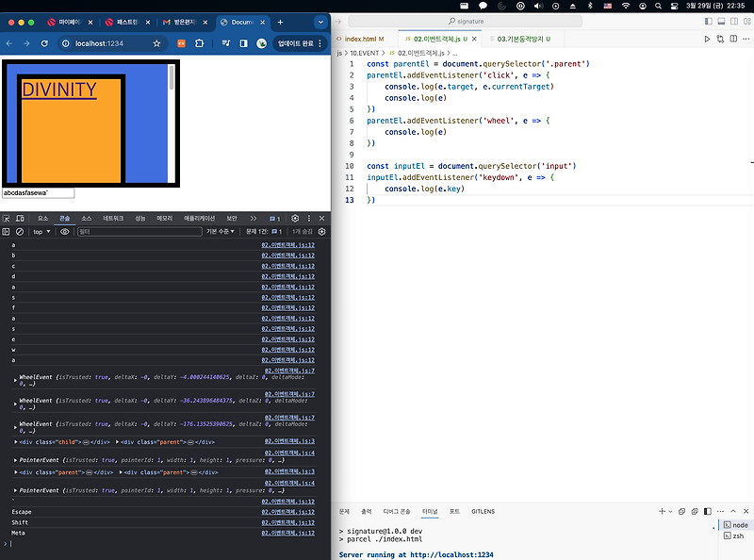The width and height of the screenshot is (754, 560).
Task: Open the top context dropdown
Action: point(41,231)
